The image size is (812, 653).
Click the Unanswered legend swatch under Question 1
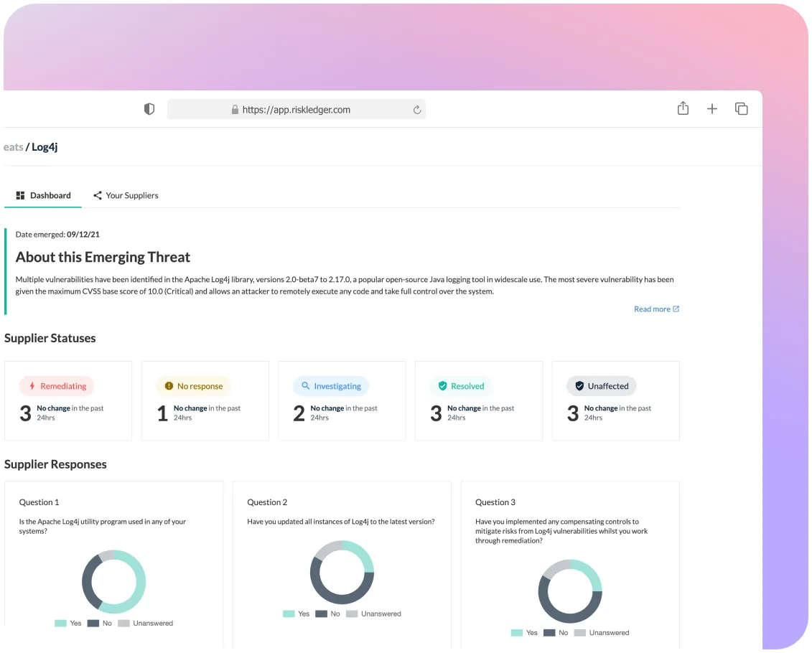(x=123, y=624)
